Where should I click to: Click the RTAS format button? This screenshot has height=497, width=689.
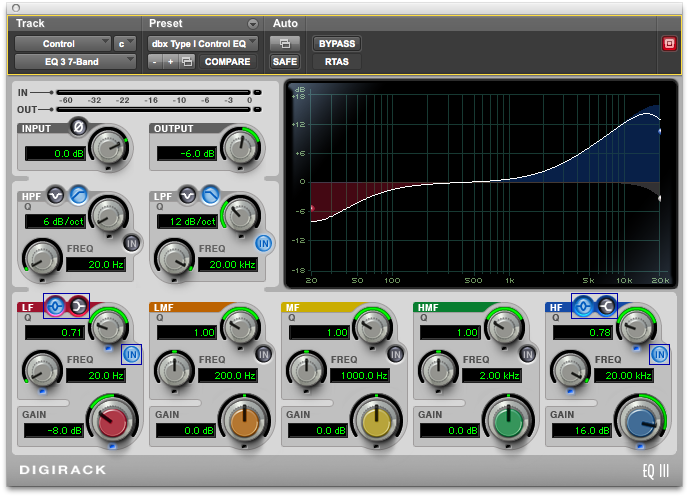337,62
